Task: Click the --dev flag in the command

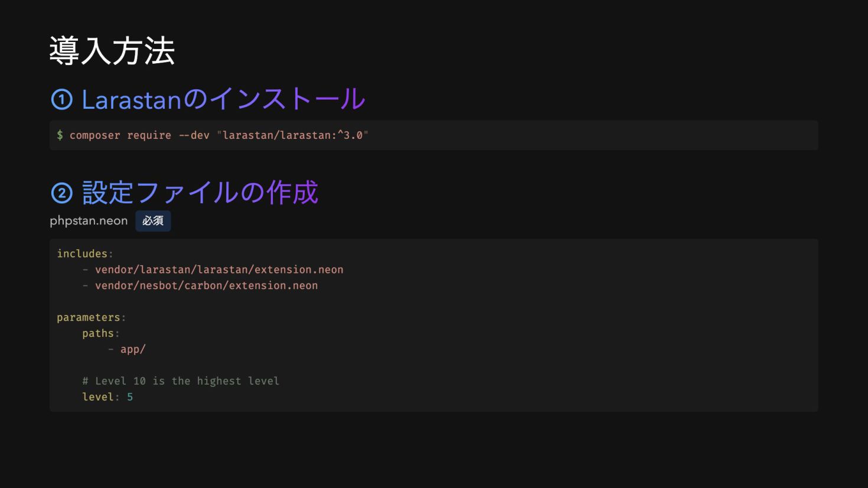Action: coord(194,135)
